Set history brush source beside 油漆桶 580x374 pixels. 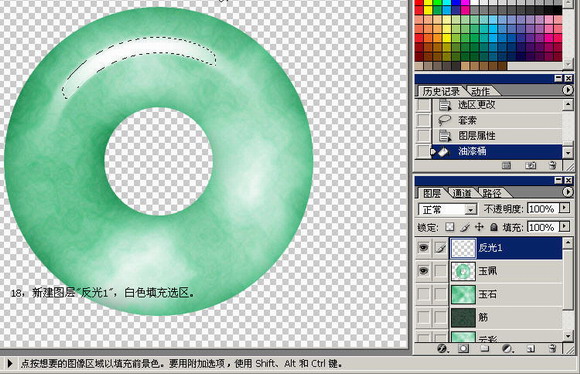click(424, 151)
